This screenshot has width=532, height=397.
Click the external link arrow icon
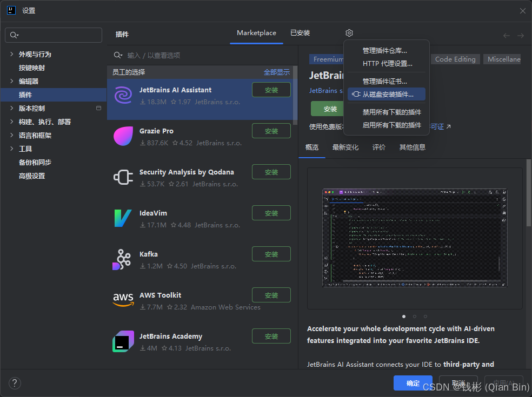449,127
